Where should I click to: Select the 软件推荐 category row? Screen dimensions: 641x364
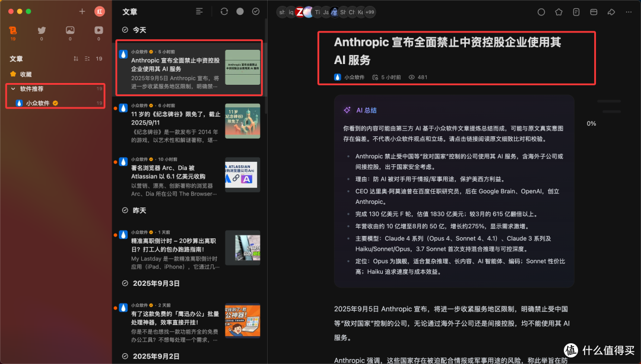tap(55, 89)
